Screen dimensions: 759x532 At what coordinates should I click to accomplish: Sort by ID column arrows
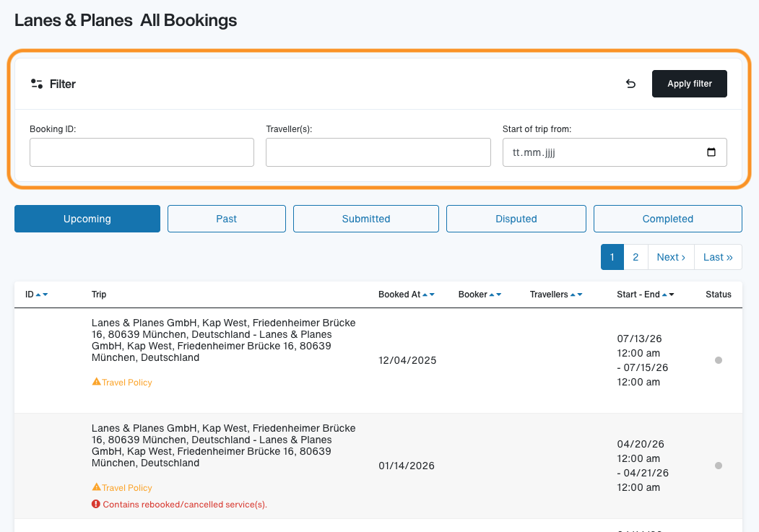42,295
